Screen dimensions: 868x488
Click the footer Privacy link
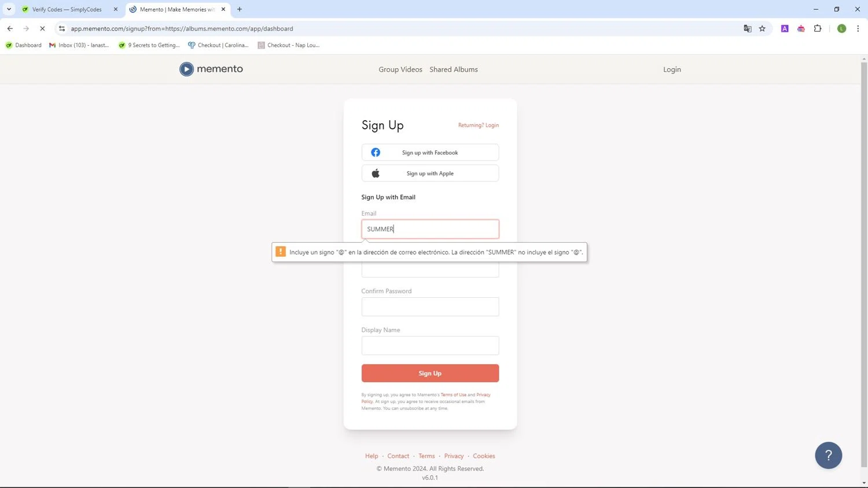pyautogui.click(x=454, y=456)
